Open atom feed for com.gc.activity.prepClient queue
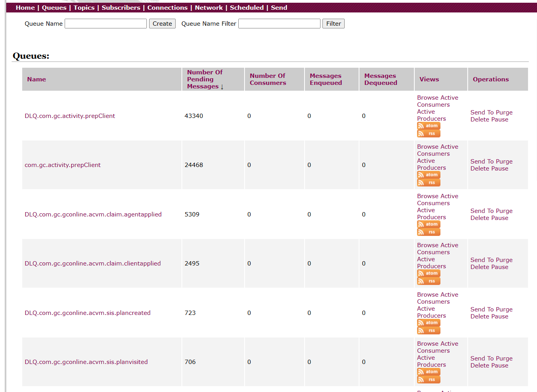The width and height of the screenshot is (537, 392). coord(428,175)
